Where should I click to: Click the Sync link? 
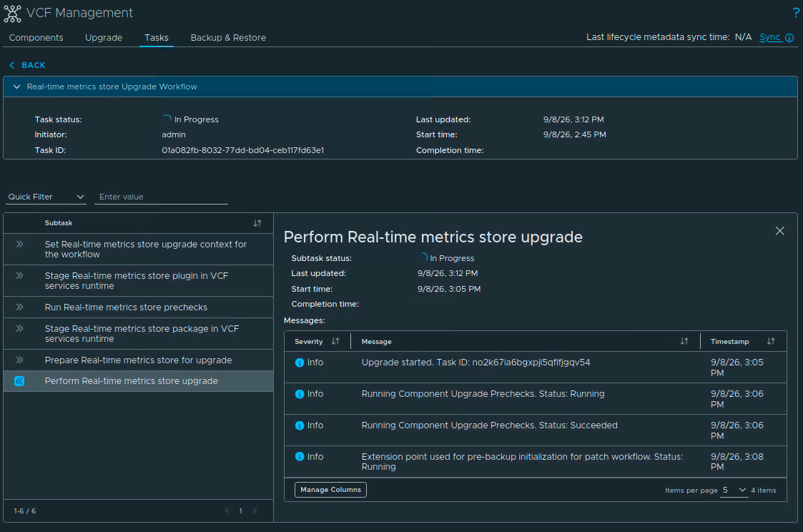tap(769, 37)
